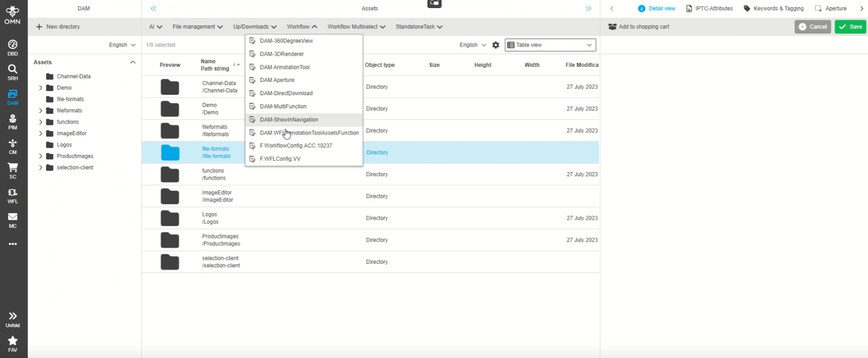Screen dimensions: 868x358
Task: Collapse the Assets tree section
Action: (133, 62)
